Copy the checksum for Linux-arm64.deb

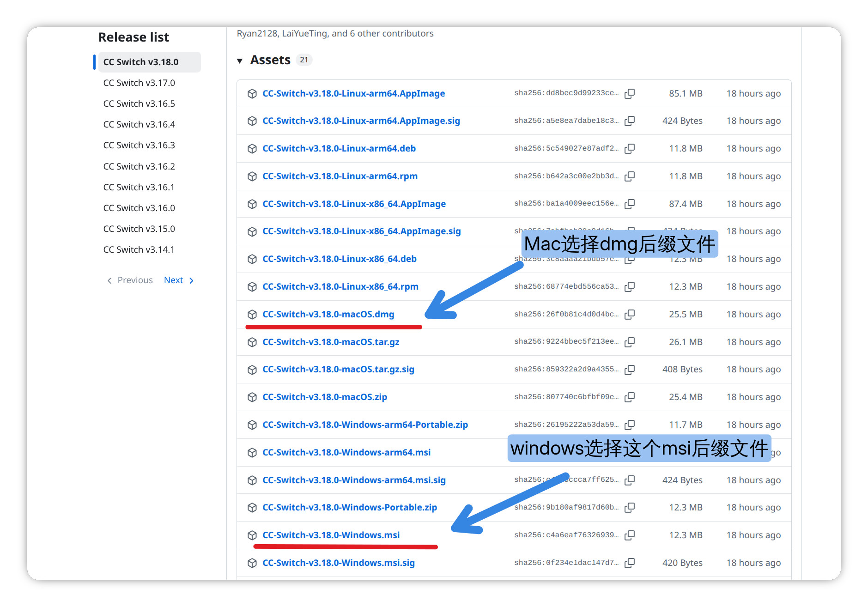[630, 148]
